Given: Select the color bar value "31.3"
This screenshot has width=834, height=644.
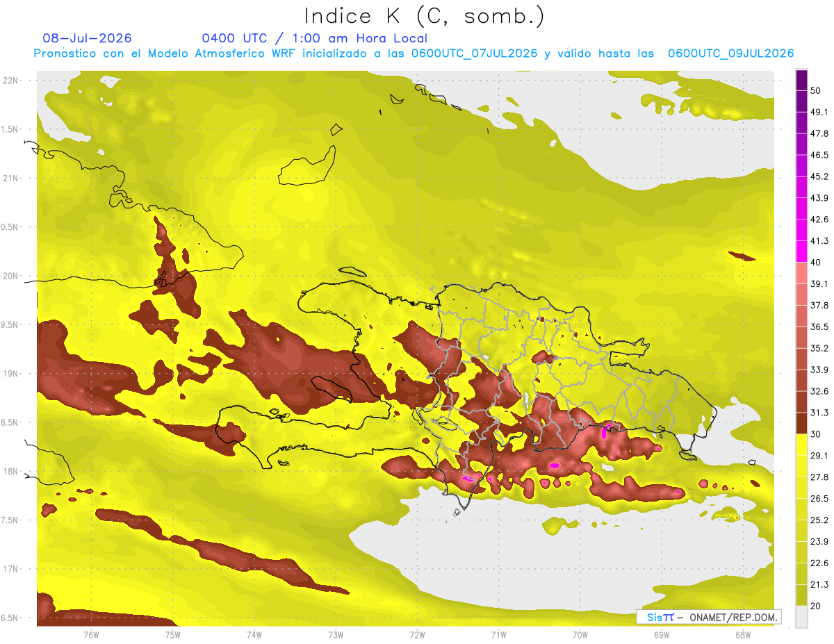Looking at the screenshot, I should pos(819,413).
